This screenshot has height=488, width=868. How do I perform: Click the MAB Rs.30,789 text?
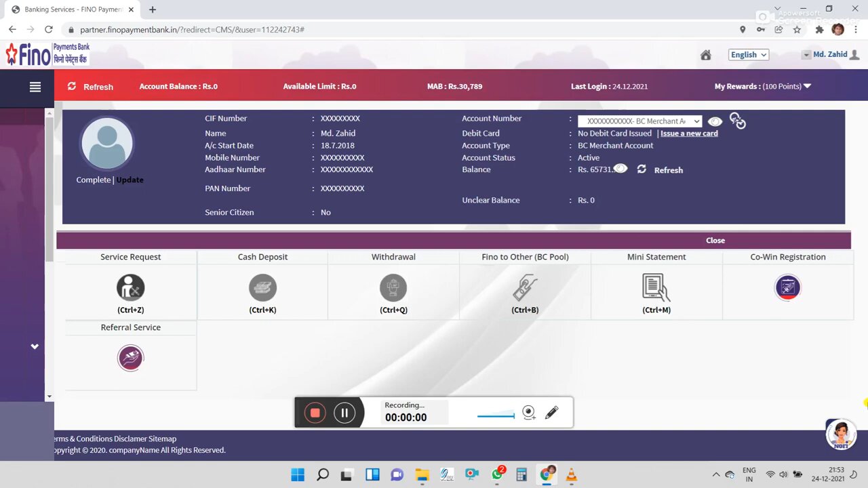[x=454, y=86]
